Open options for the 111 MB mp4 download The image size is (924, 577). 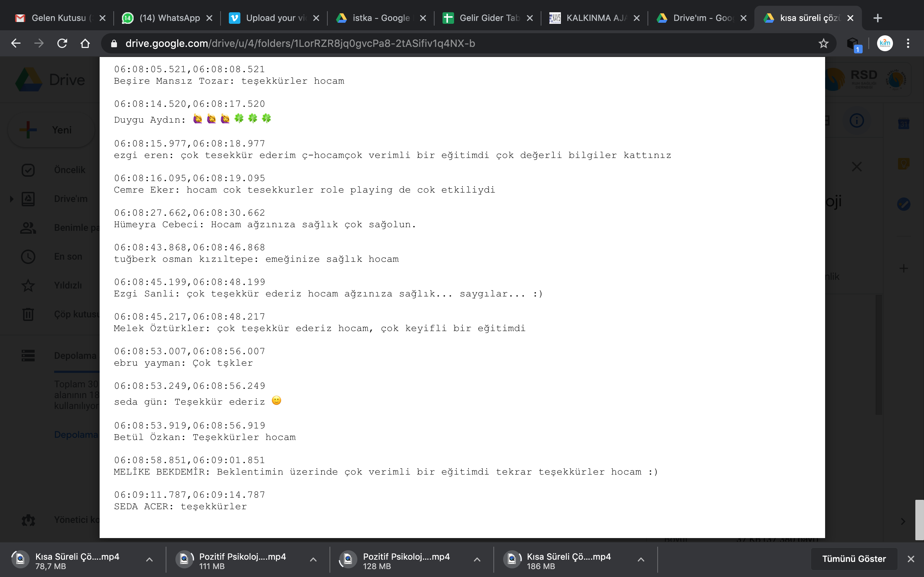point(313,559)
